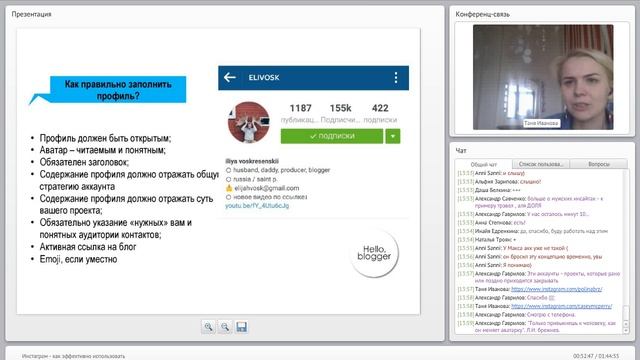Click the bullet Обязателен заголовок
The image size is (640, 360).
pos(84,162)
